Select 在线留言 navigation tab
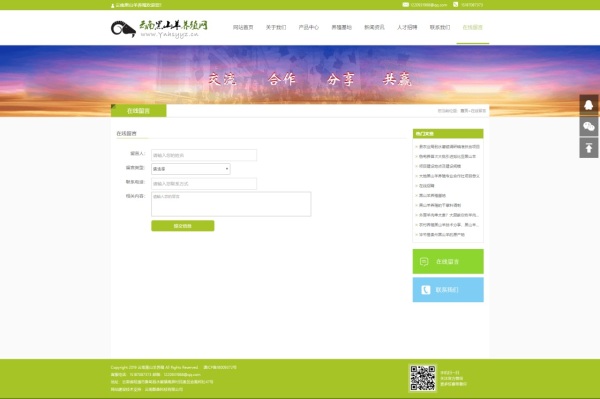The width and height of the screenshot is (600, 399). tap(473, 27)
